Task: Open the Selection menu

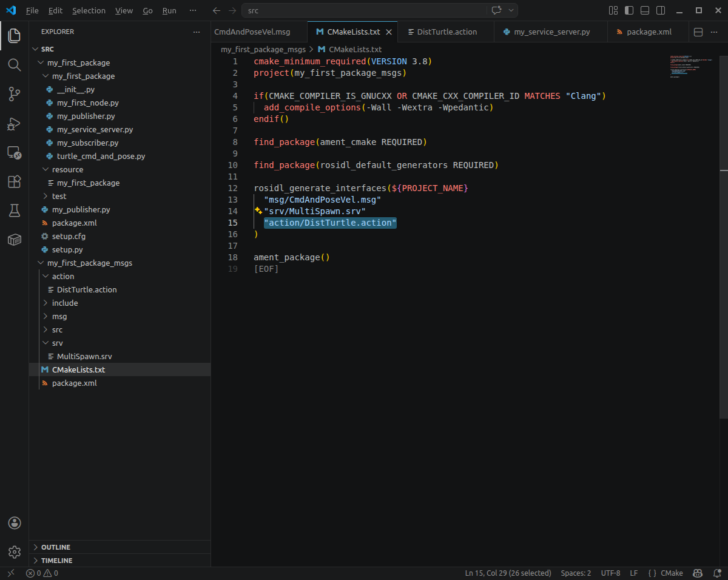Action: pos(89,10)
